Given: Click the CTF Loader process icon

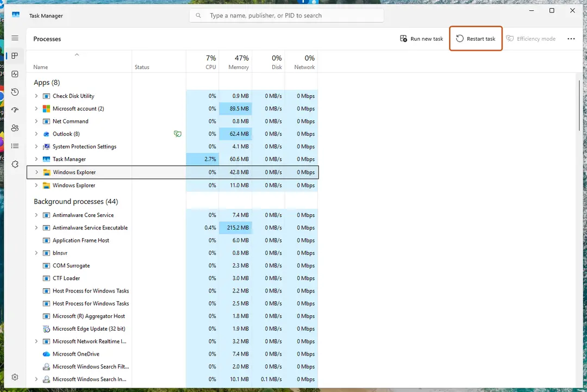Looking at the screenshot, I should coord(46,278).
